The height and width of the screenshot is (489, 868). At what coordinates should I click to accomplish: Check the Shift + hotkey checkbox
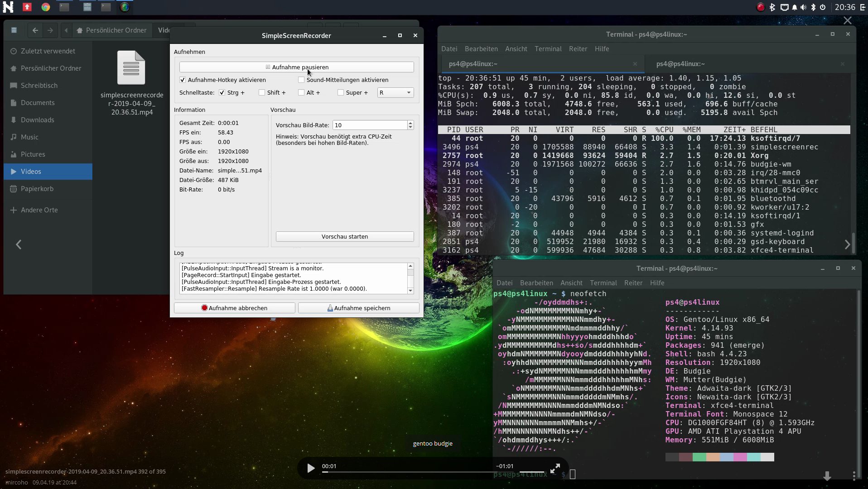click(262, 93)
